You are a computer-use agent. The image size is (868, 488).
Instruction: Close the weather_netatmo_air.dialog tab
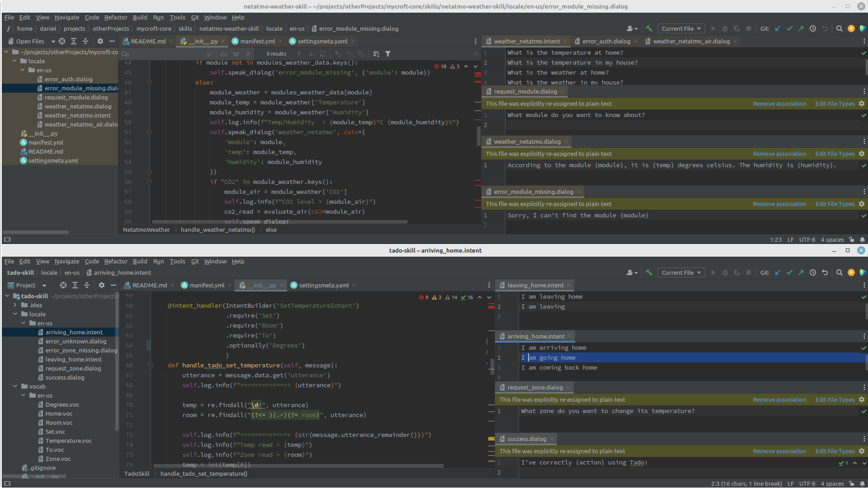[x=735, y=41]
